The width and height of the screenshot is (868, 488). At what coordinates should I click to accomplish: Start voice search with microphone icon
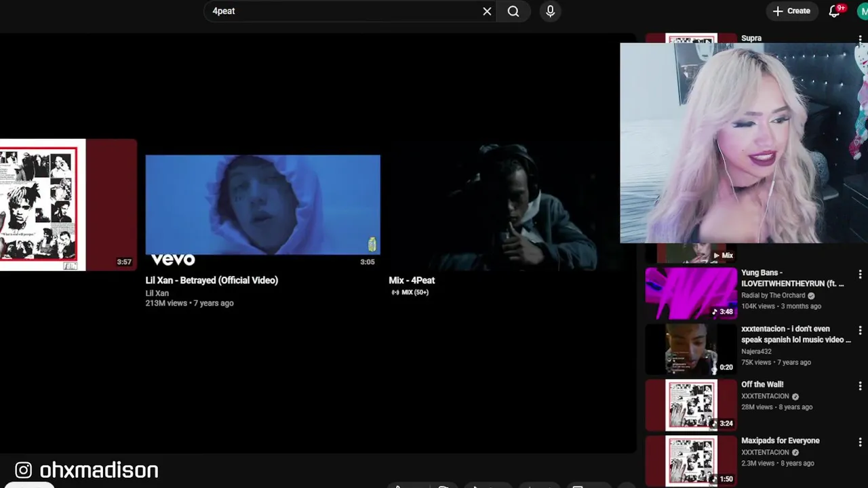550,11
